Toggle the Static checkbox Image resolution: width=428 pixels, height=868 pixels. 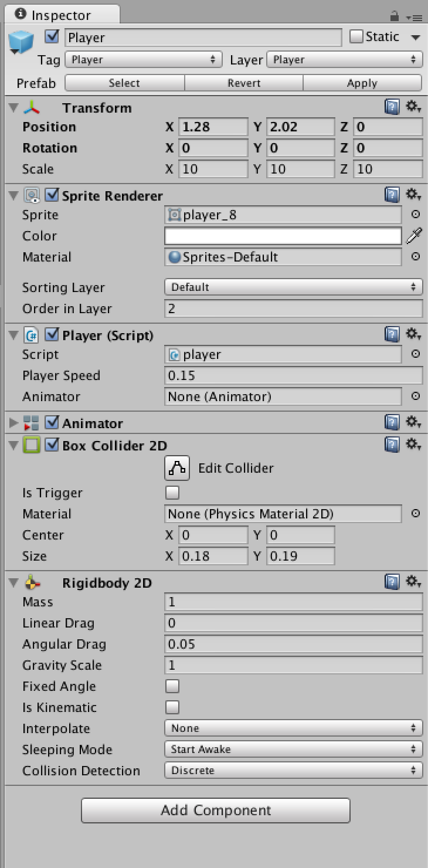pos(356,37)
